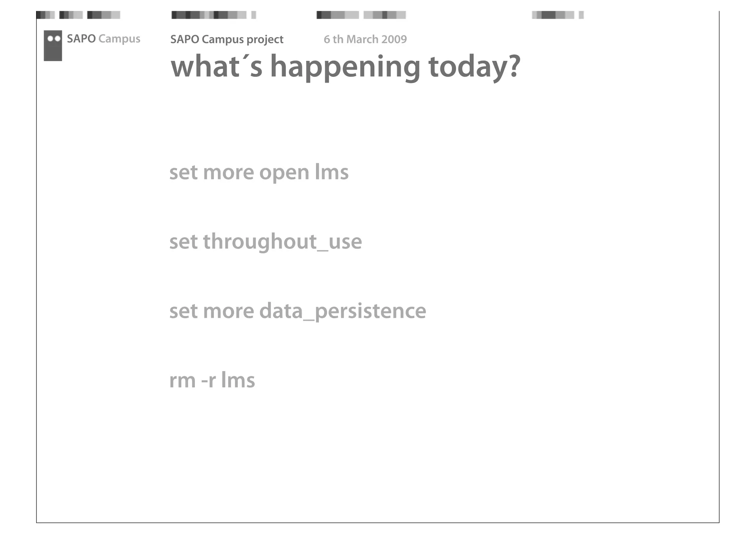Select the "set more open lms" line
Viewport: 756px width, 534px height.
(259, 173)
